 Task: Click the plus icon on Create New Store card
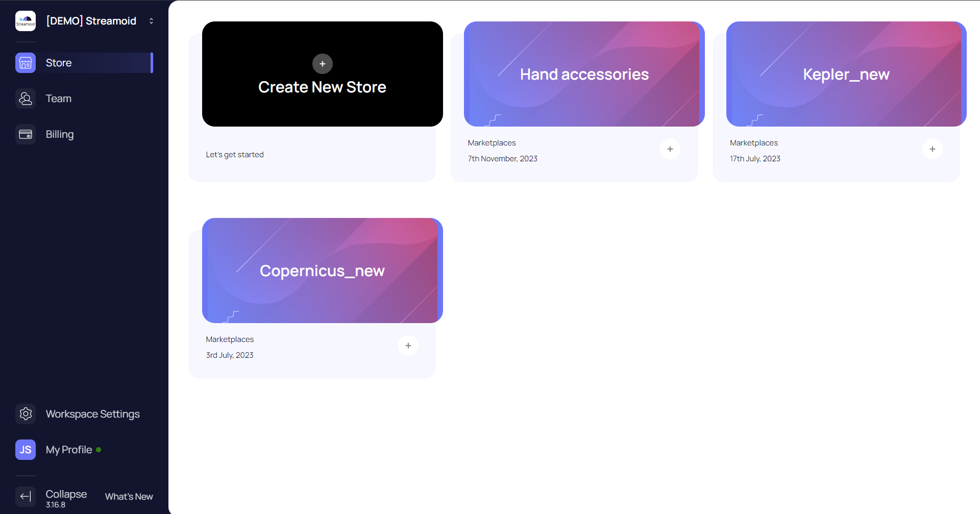point(322,64)
